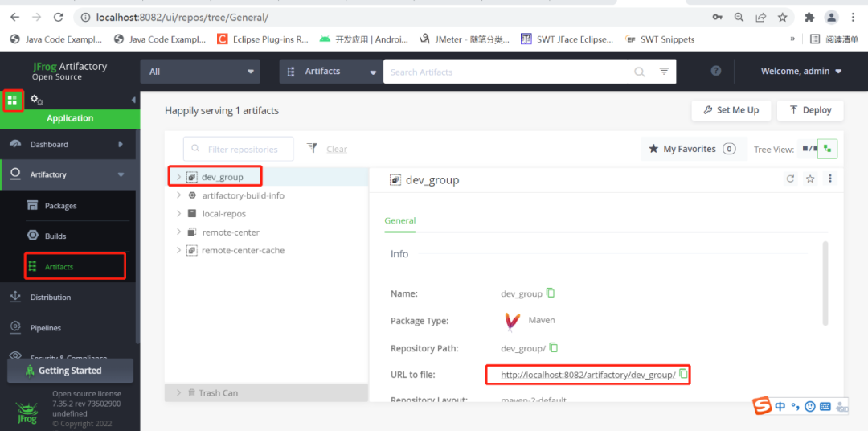Open the Welcome, admin user menu

tap(801, 71)
